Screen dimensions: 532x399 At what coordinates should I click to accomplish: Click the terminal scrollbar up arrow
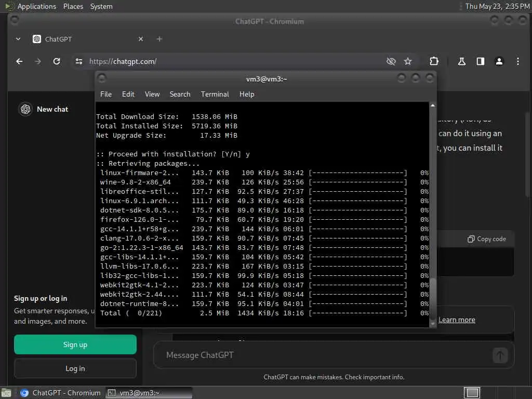pos(433,105)
